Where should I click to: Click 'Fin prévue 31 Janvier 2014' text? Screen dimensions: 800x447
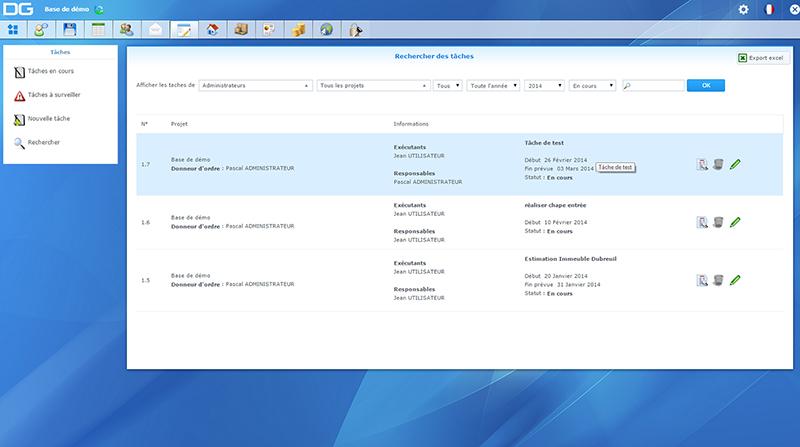pyautogui.click(x=562, y=285)
